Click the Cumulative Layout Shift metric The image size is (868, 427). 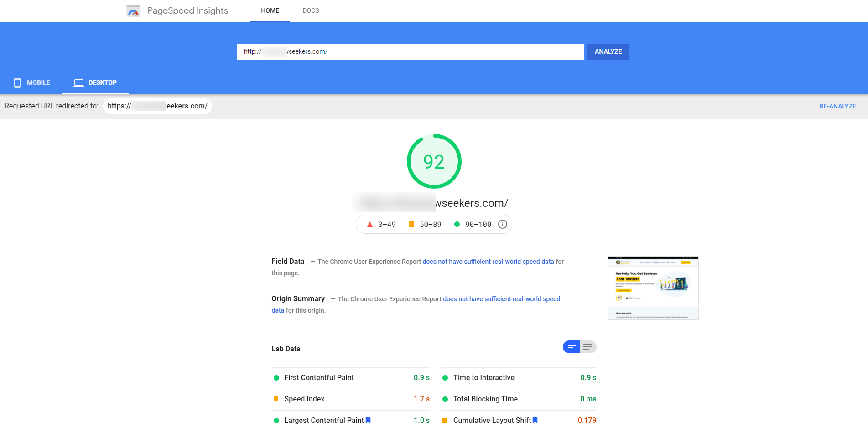point(519,420)
